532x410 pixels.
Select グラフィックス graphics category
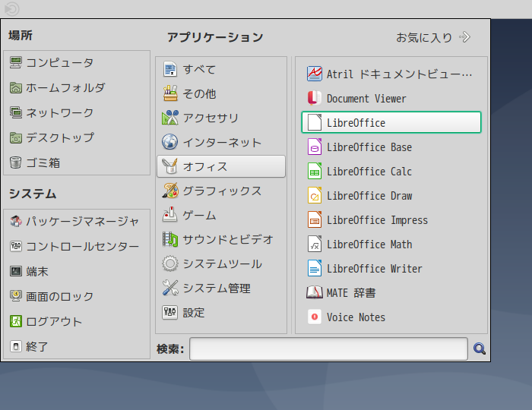pyautogui.click(x=221, y=191)
